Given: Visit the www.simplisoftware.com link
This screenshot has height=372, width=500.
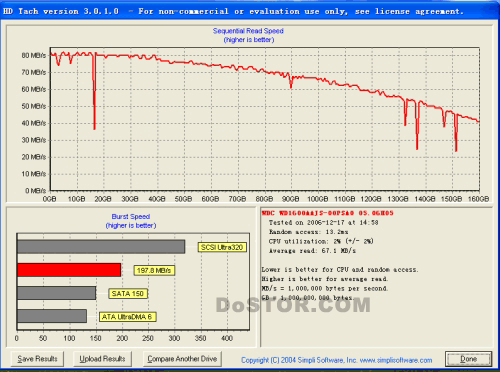Looking at the screenshot, I should coord(396,360).
